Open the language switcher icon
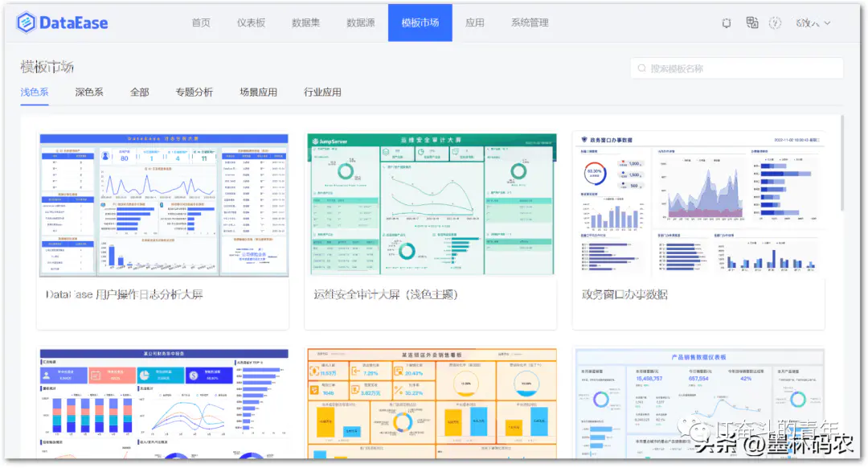Image resolution: width=868 pixels, height=468 pixels. pos(751,23)
